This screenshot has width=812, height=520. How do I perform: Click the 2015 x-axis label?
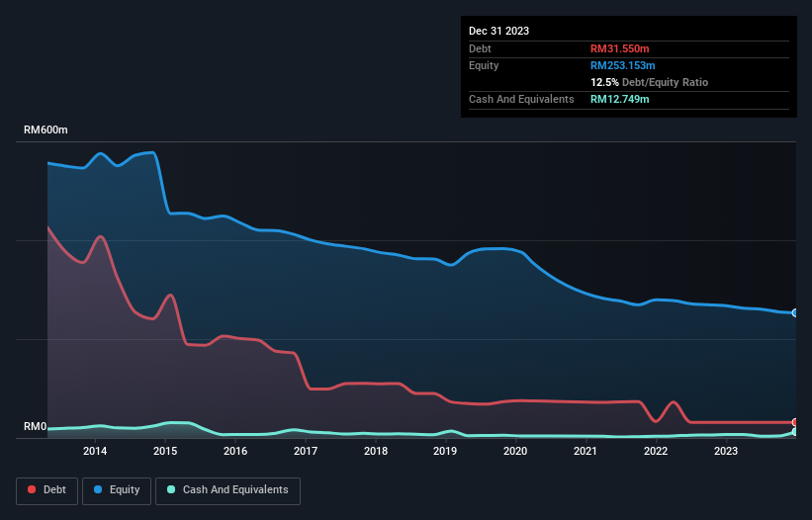click(x=165, y=451)
